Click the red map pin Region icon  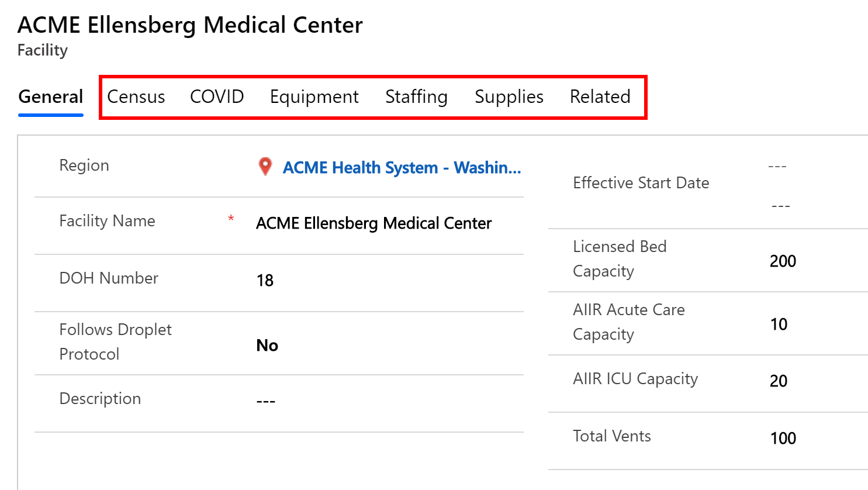(x=265, y=167)
